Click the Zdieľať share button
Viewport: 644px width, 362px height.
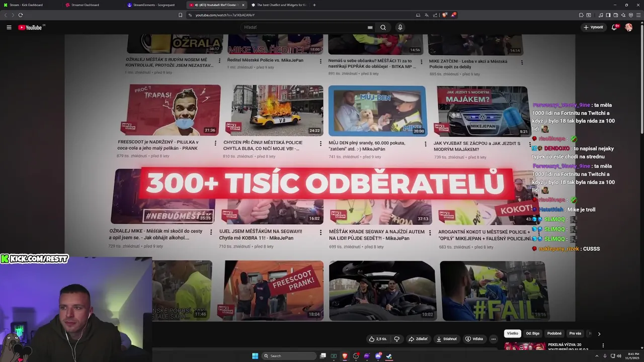pyautogui.click(x=418, y=339)
